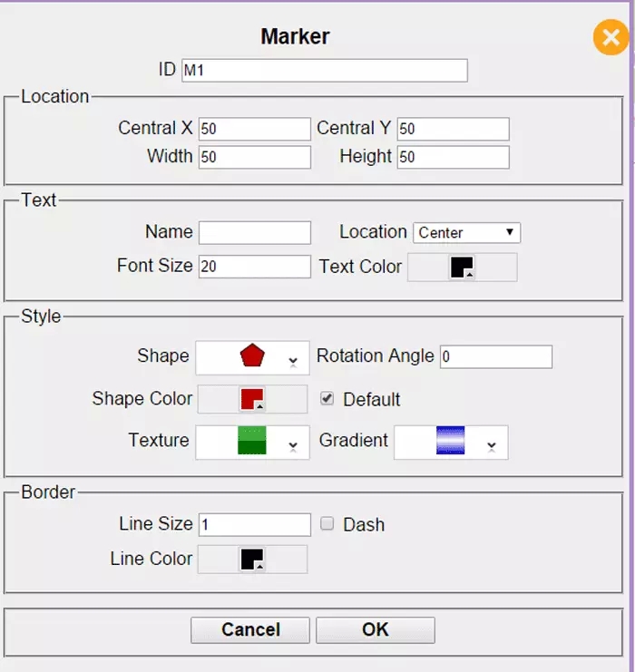Expand the Shape dropdown arrow
This screenshot has height=672, width=635.
click(x=293, y=361)
